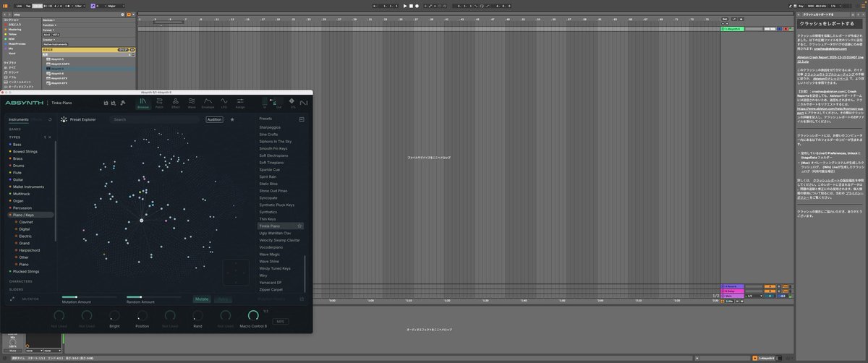This screenshot has width=868, height=363.
Task: Adjust the Mutation Amount slider
Action: (89, 296)
